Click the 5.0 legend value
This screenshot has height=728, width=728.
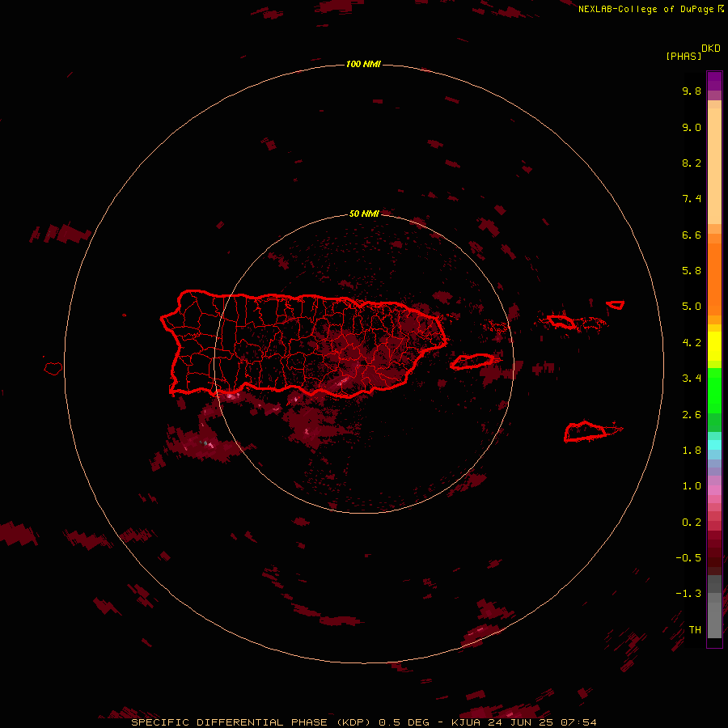click(692, 307)
